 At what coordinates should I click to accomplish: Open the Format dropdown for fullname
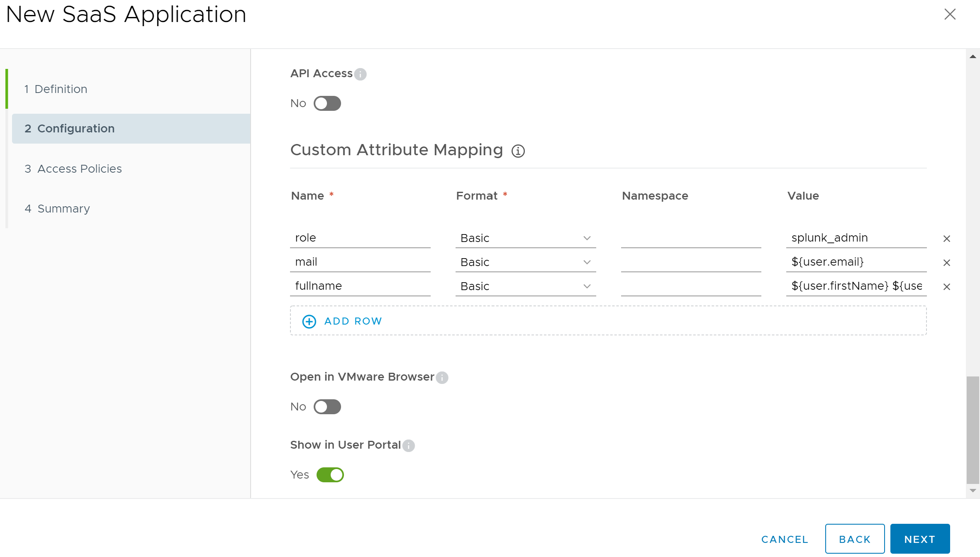coord(525,286)
